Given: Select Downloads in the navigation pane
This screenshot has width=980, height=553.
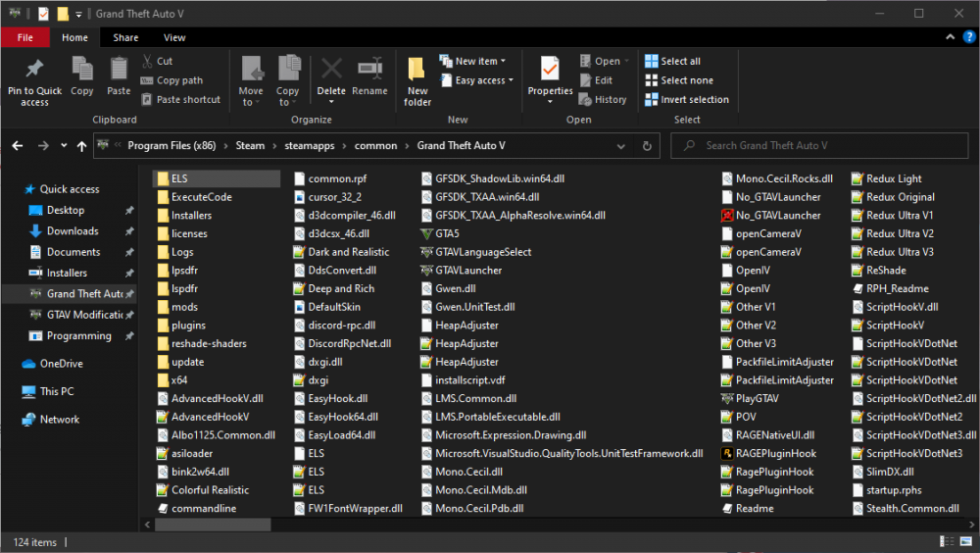Looking at the screenshot, I should coord(73,231).
